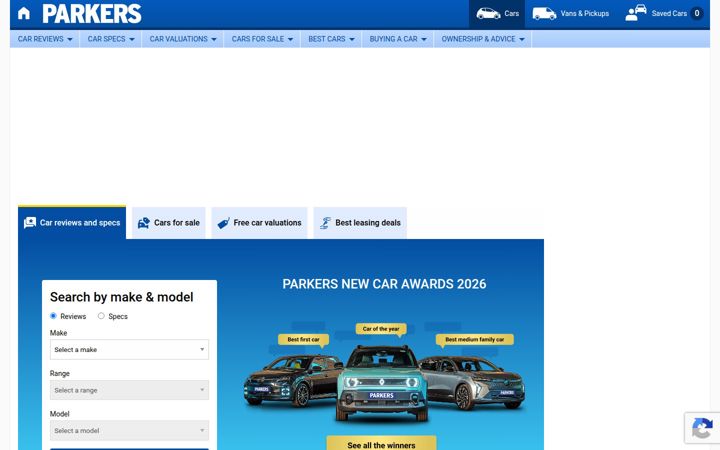Select the Cars header link text

coord(512,13)
